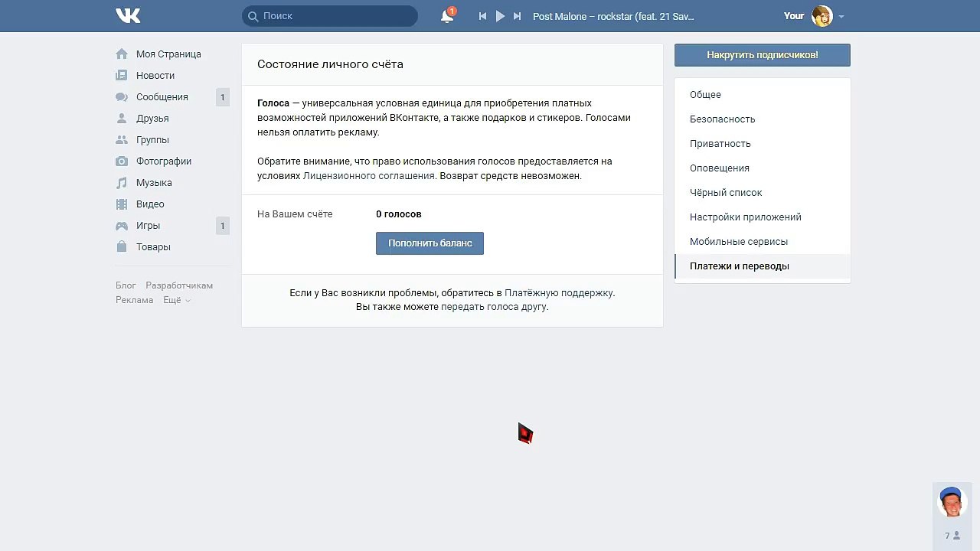Open the Музыка music note icon
980x551 pixels.
pos(122,183)
